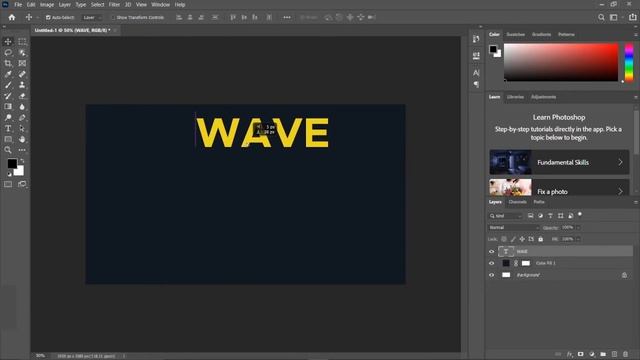
Task: Enable Show Transform Controls checkbox
Action: click(x=113, y=18)
